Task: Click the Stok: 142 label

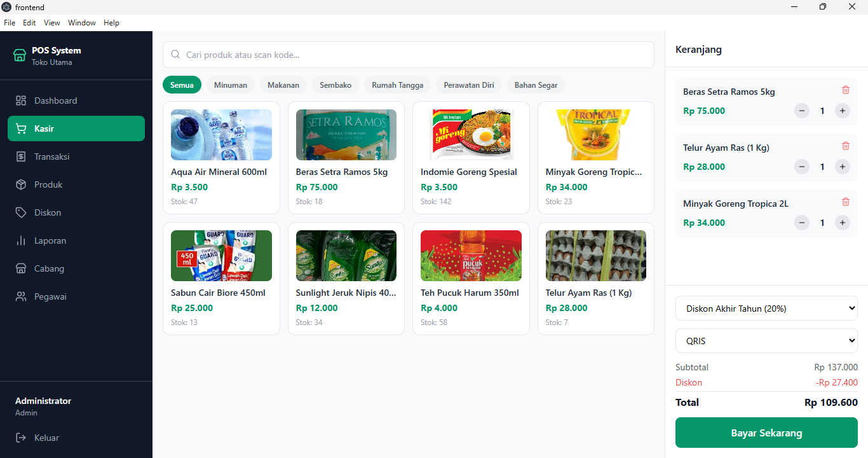Action: point(436,202)
